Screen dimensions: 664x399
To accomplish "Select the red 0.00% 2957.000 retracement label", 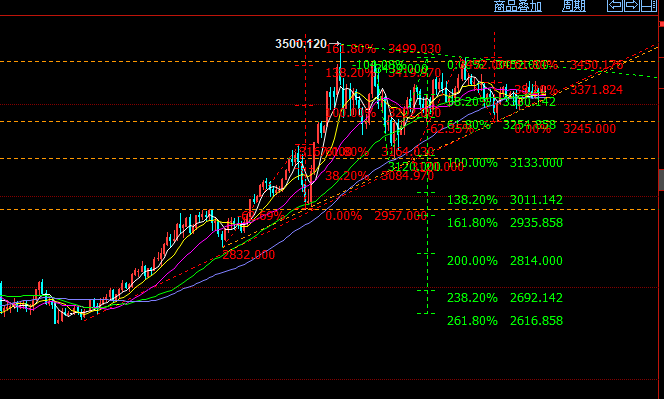I will pos(376,216).
